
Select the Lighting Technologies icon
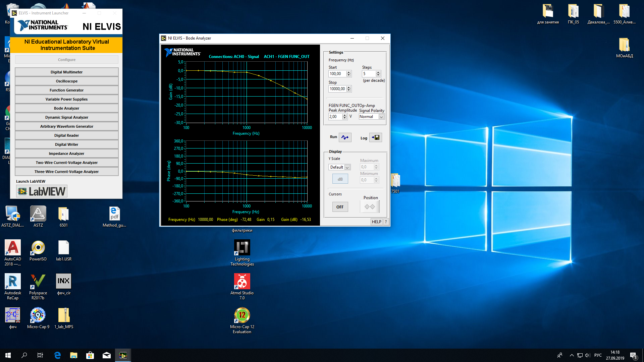pyautogui.click(x=242, y=253)
